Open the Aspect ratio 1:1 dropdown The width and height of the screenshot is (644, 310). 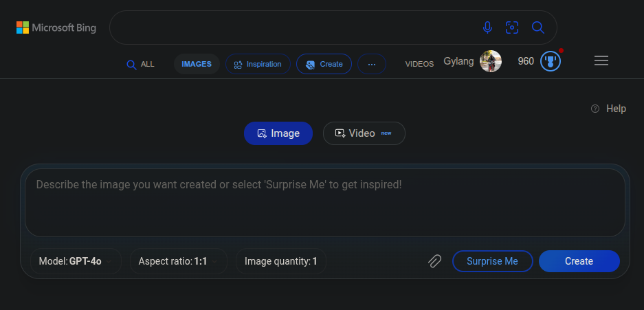coord(178,261)
